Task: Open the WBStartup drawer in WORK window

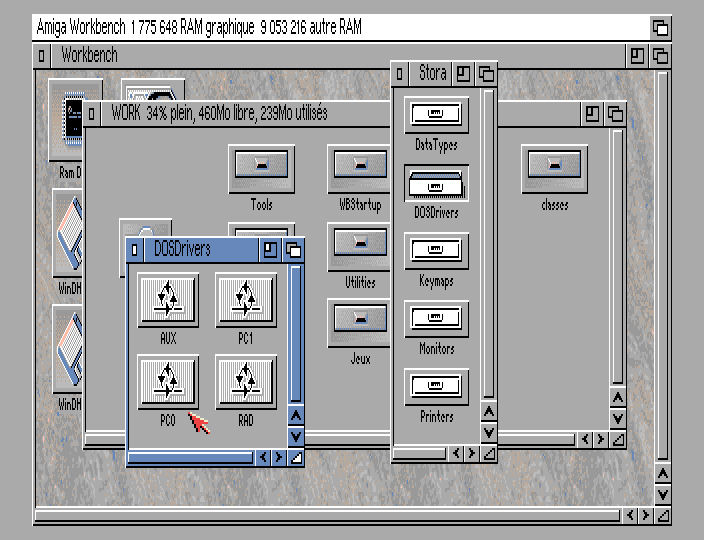Action: [x=359, y=169]
